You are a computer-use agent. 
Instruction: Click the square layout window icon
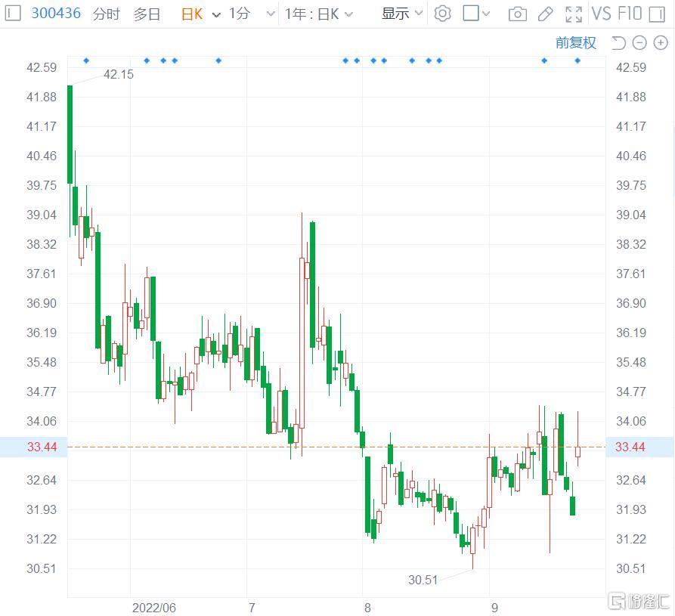point(470,13)
